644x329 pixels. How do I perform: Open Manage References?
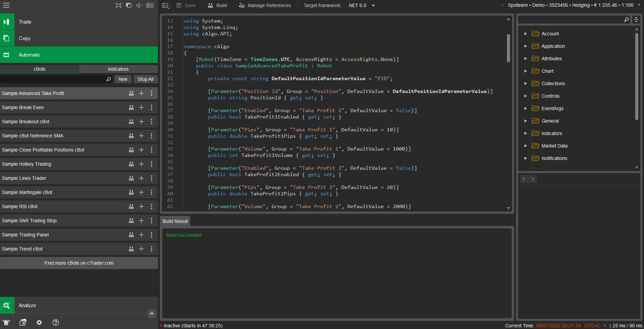(265, 5)
